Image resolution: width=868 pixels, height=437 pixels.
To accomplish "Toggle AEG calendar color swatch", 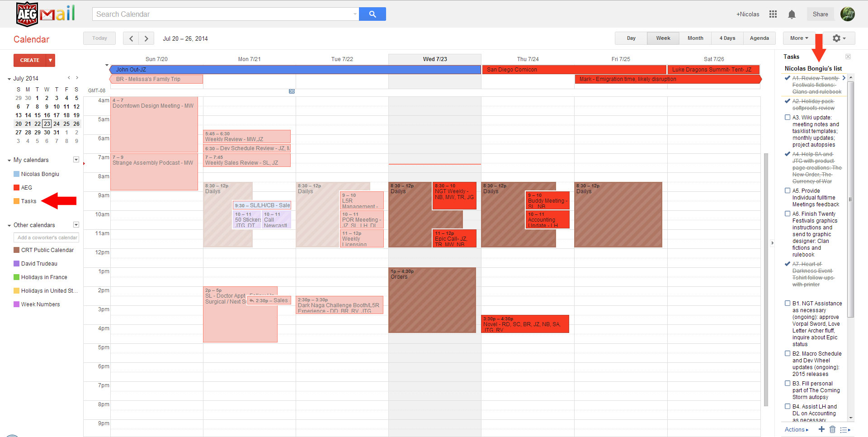I will 17,188.
